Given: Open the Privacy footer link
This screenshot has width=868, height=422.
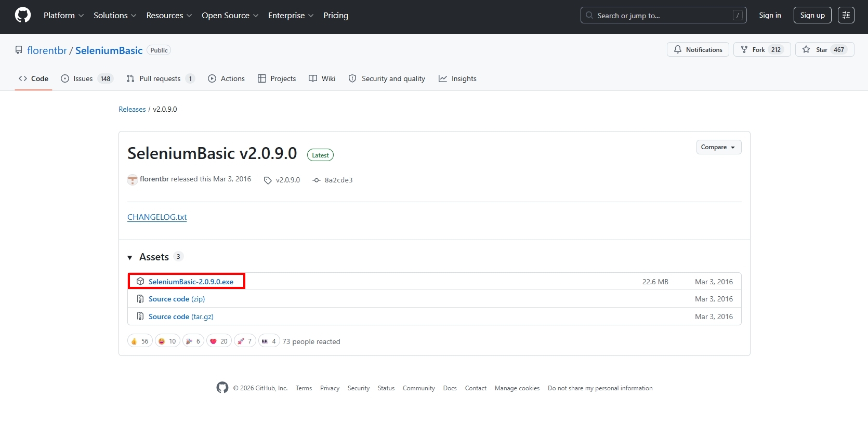Looking at the screenshot, I should tap(330, 388).
